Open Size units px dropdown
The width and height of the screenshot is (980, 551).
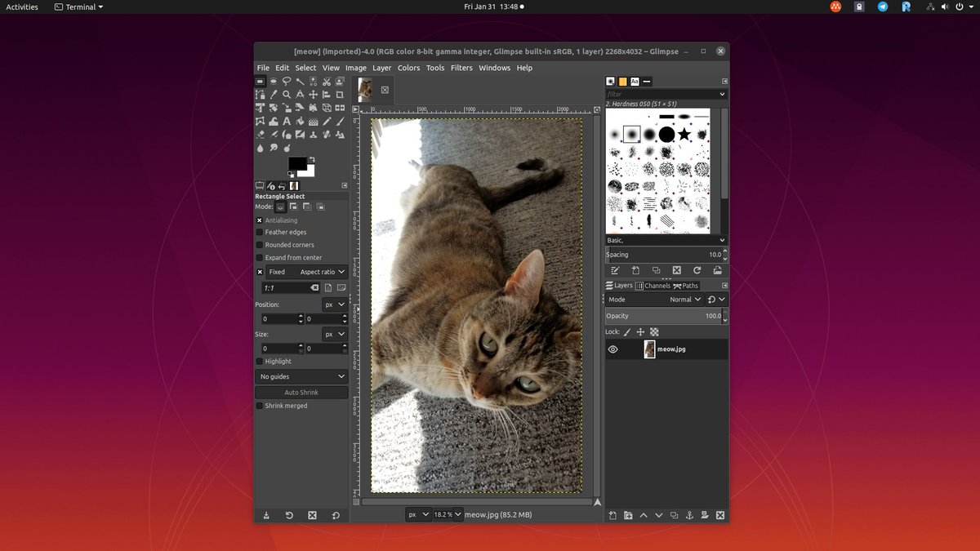point(335,334)
